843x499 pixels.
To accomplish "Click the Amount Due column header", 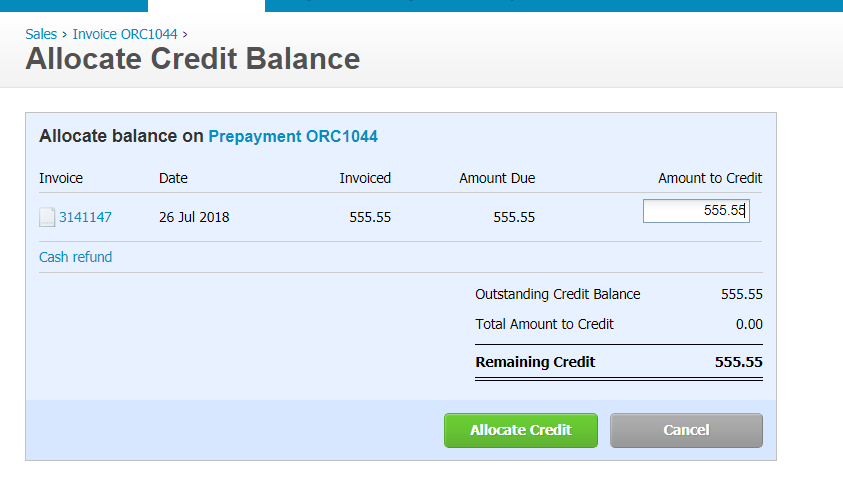I will click(x=497, y=178).
